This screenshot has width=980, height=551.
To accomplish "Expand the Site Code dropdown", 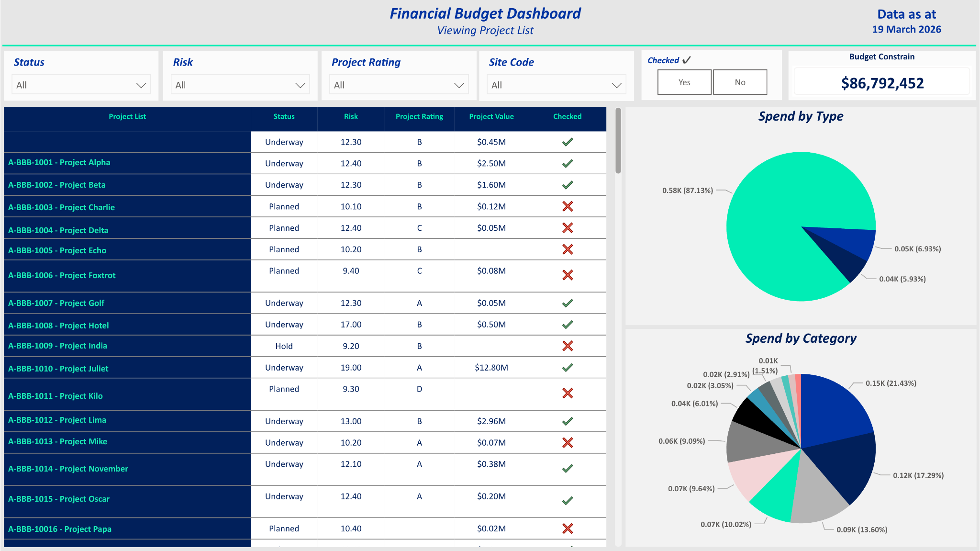I will [557, 85].
